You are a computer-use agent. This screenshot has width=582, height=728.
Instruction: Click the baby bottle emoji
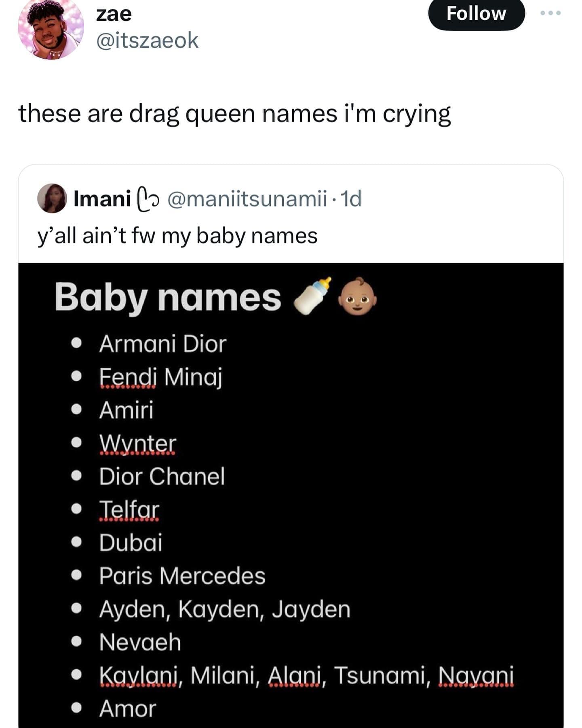312,296
